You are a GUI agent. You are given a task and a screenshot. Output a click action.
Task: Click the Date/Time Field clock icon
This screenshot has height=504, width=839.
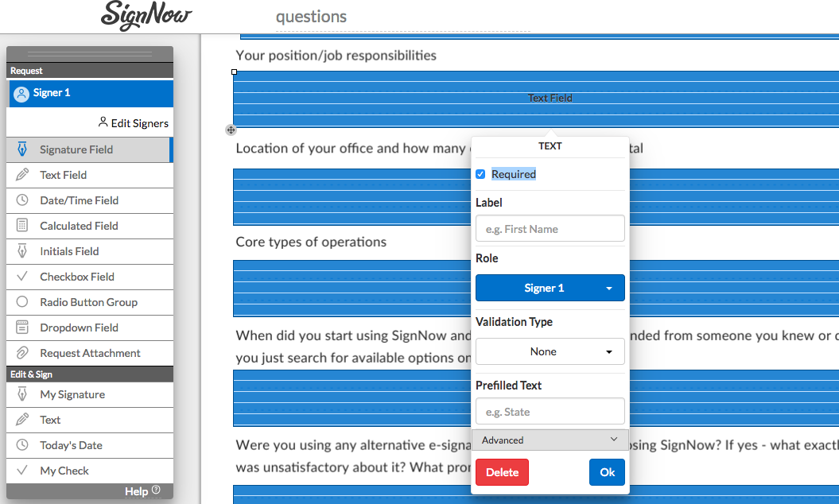pos(22,200)
